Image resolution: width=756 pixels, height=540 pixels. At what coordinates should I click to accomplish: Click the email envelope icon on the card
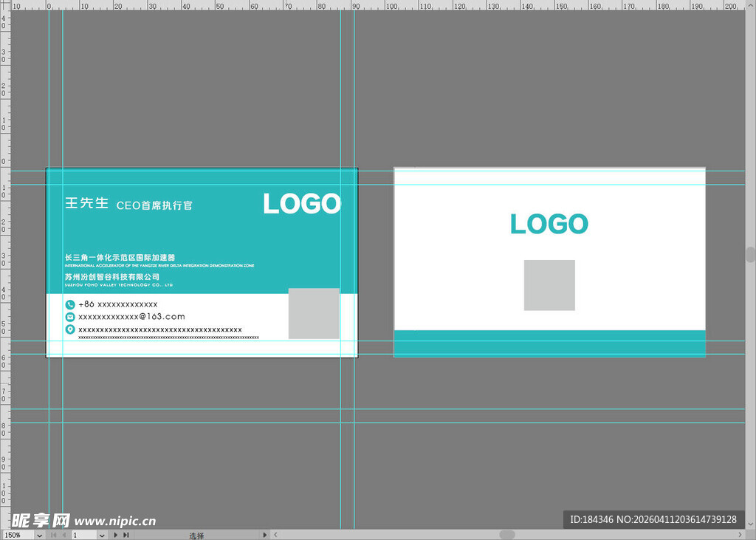pyautogui.click(x=70, y=317)
